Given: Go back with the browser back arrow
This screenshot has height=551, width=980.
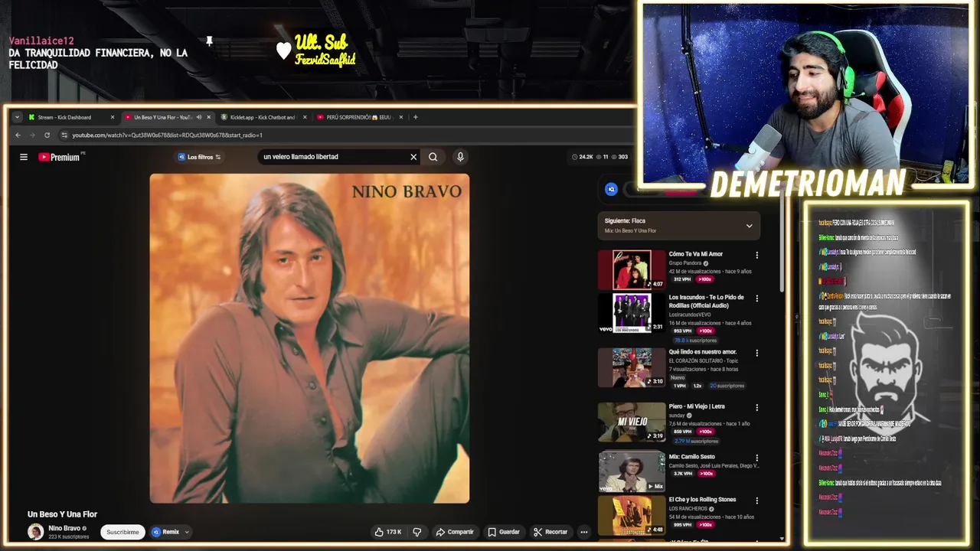Looking at the screenshot, I should [18, 135].
